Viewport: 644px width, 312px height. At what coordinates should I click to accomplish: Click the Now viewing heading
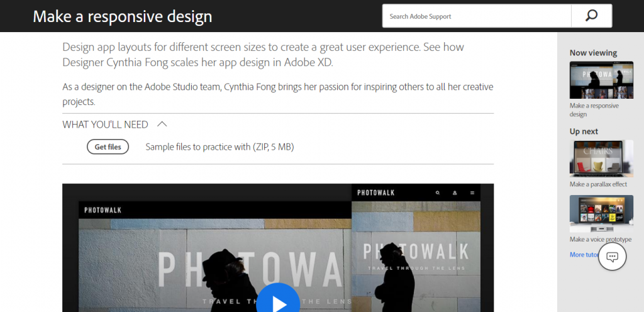pos(593,53)
